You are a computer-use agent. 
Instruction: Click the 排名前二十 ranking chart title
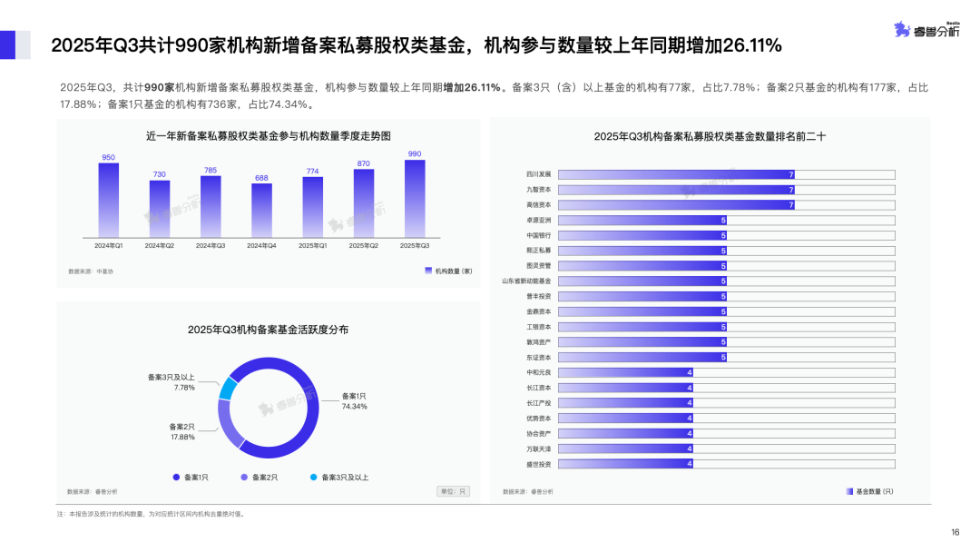tap(710, 136)
